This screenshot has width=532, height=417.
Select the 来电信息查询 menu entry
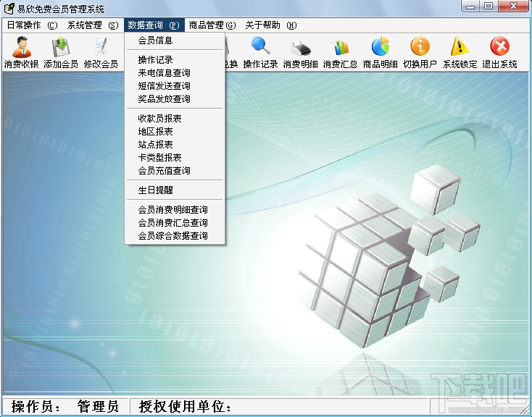click(175, 72)
